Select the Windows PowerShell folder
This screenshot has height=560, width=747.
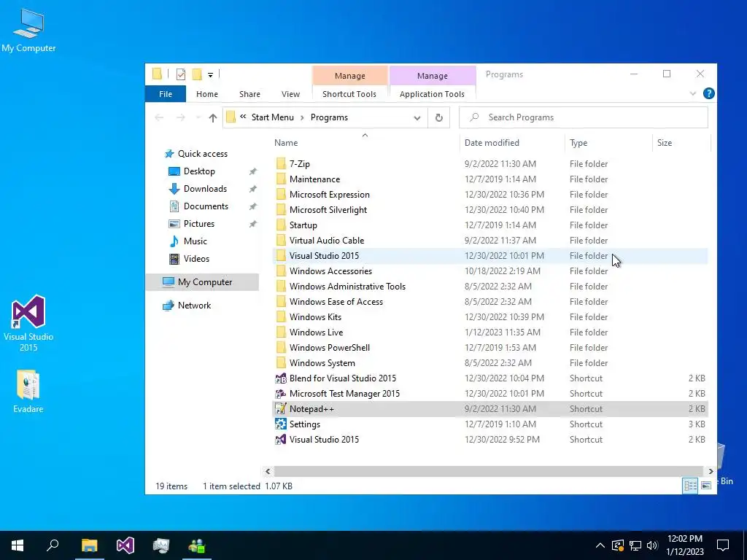click(x=489, y=348)
